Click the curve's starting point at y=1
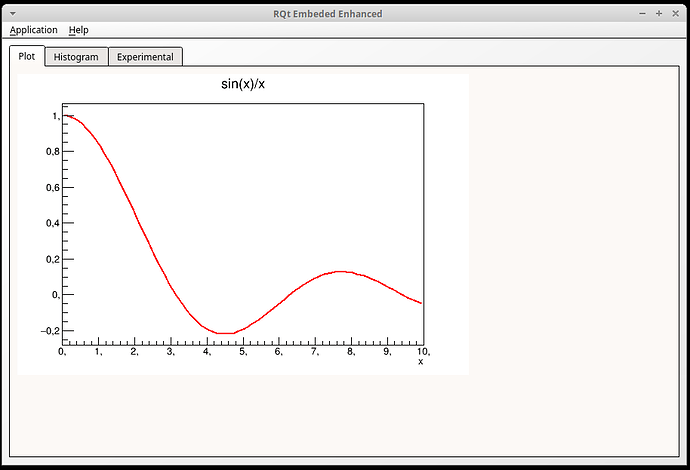 tap(65, 116)
